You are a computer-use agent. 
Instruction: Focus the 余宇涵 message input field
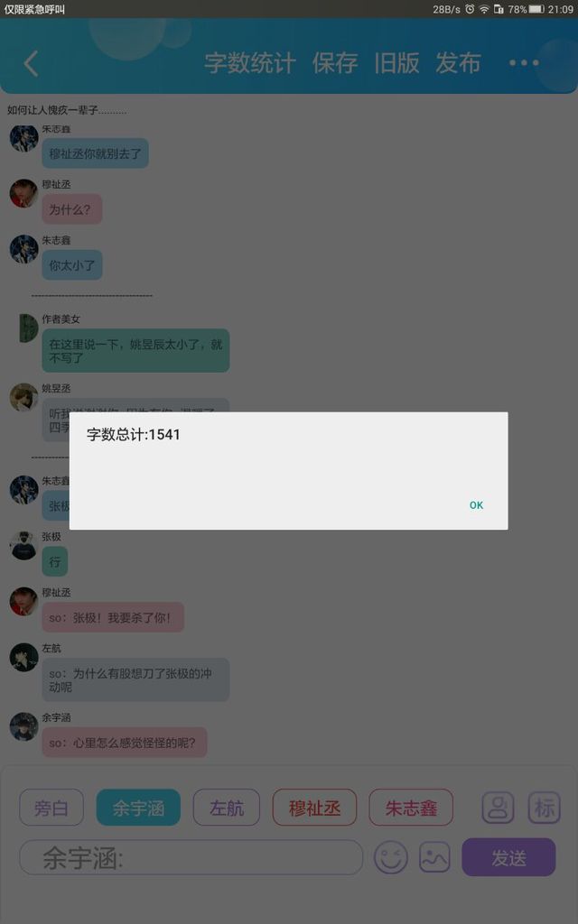(x=191, y=857)
